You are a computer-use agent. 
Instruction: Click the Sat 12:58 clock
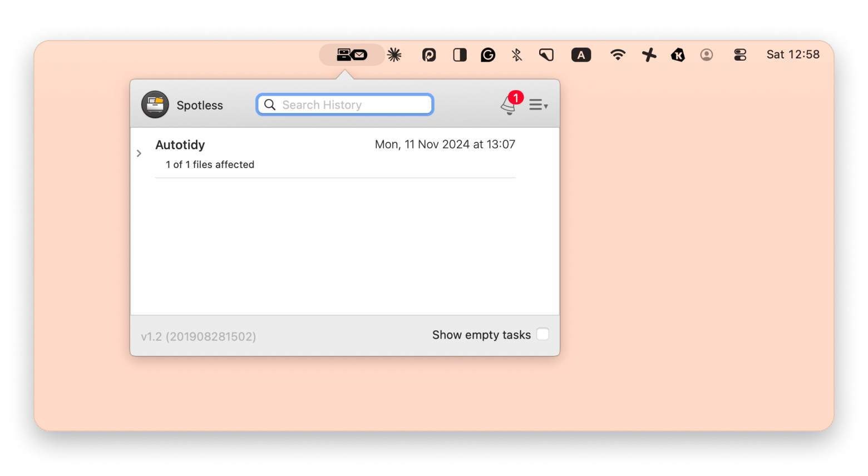793,54
